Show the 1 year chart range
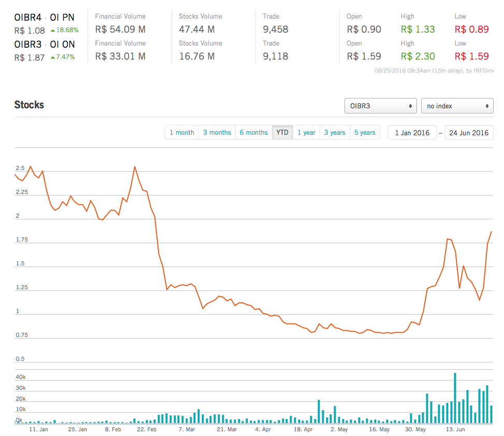This screenshot has height=436, width=504. coord(306,133)
